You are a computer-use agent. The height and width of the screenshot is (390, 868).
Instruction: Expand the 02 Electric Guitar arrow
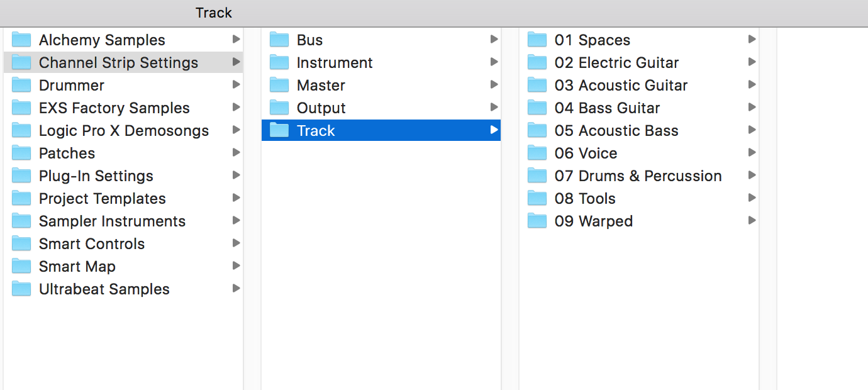coord(752,62)
